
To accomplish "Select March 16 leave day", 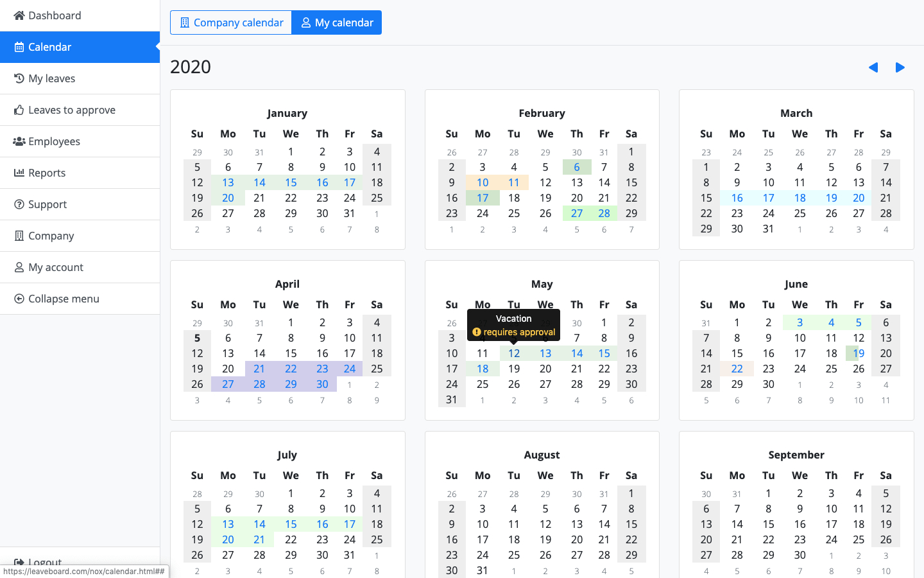I will 737,198.
